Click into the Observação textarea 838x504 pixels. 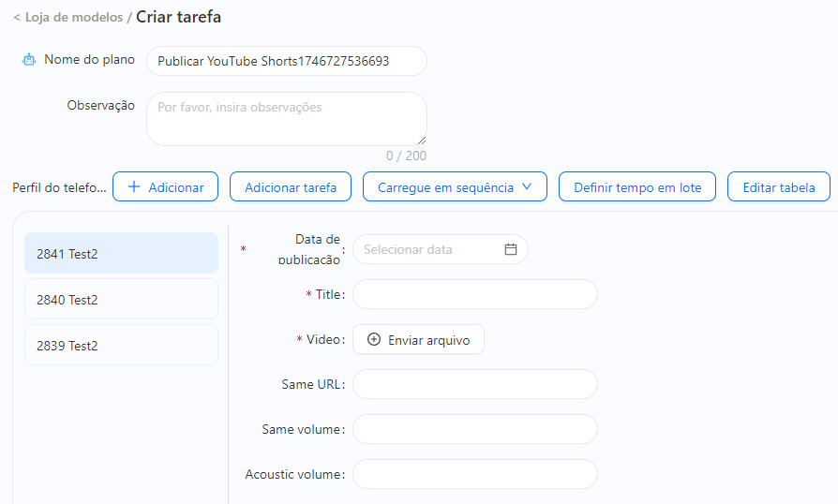tap(287, 119)
